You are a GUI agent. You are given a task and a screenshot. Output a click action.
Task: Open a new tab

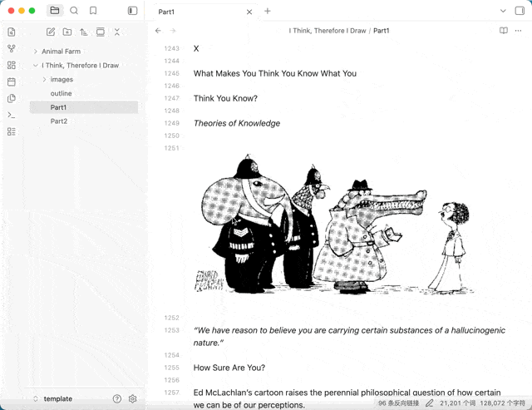pos(268,11)
